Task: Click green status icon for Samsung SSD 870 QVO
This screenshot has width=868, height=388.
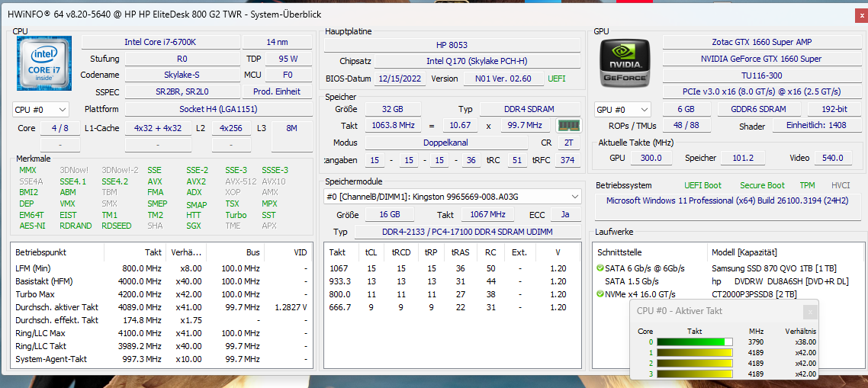Action: click(600, 268)
